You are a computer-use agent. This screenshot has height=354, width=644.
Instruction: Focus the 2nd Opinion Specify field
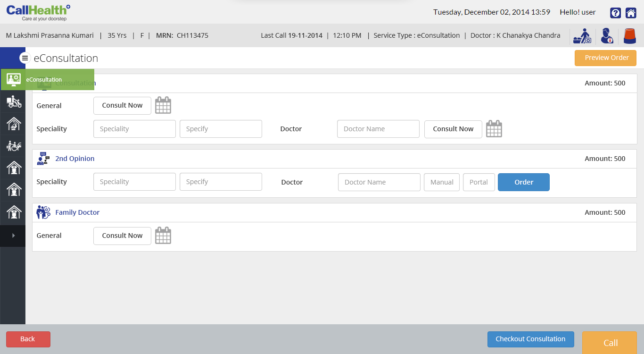tap(221, 182)
